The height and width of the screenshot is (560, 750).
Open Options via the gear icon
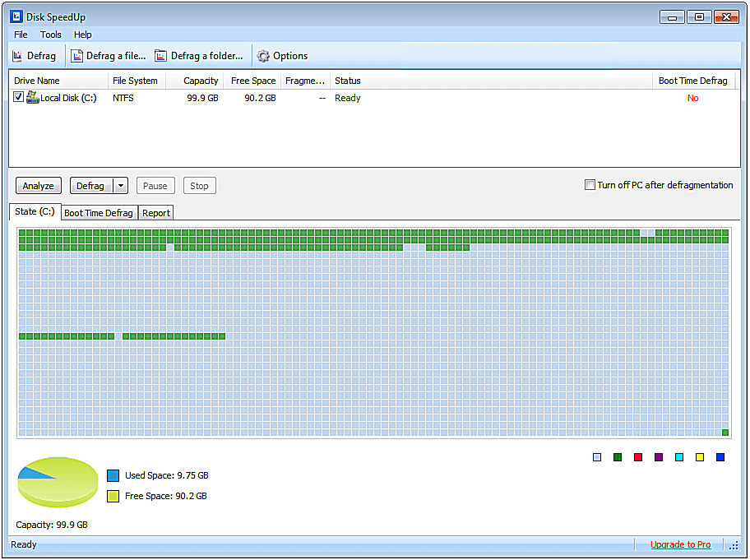click(263, 56)
